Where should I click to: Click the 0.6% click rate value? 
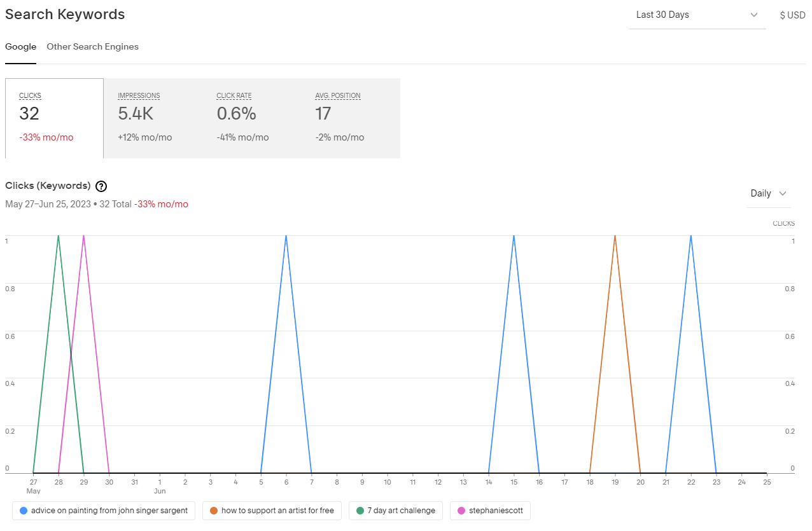[236, 114]
